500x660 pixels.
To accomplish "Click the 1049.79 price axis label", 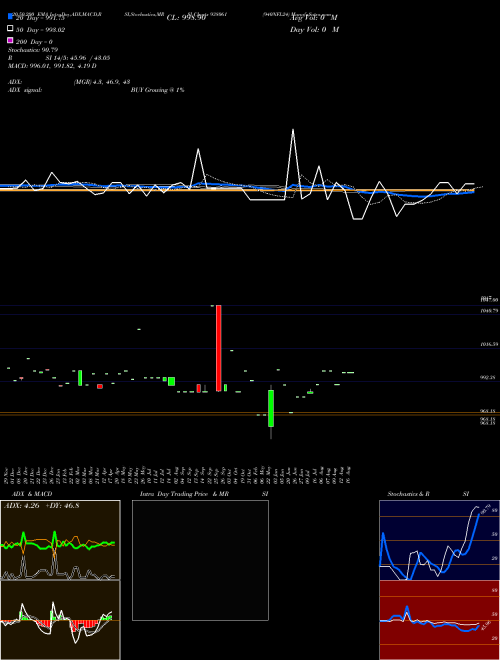I will [489, 310].
